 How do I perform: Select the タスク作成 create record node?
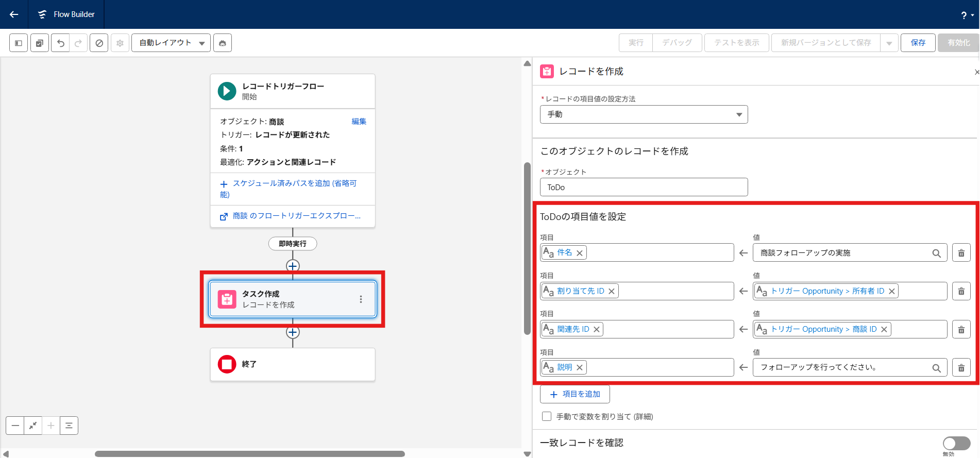click(293, 299)
